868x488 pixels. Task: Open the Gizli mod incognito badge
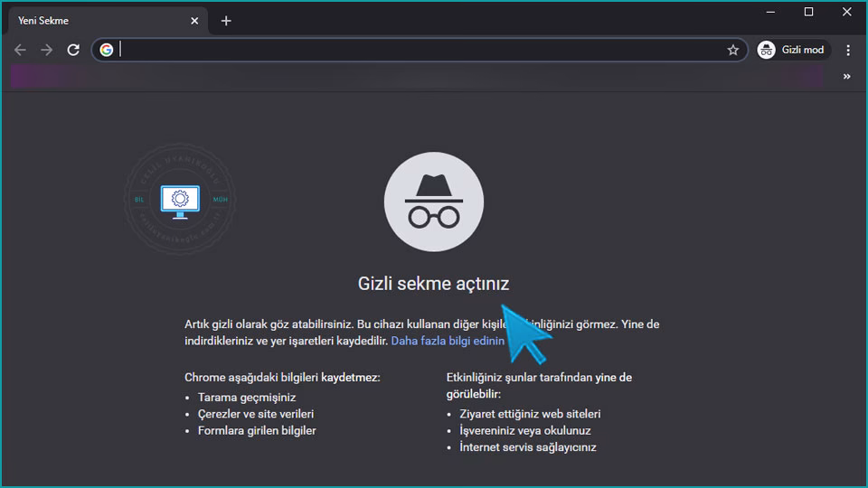tap(793, 50)
